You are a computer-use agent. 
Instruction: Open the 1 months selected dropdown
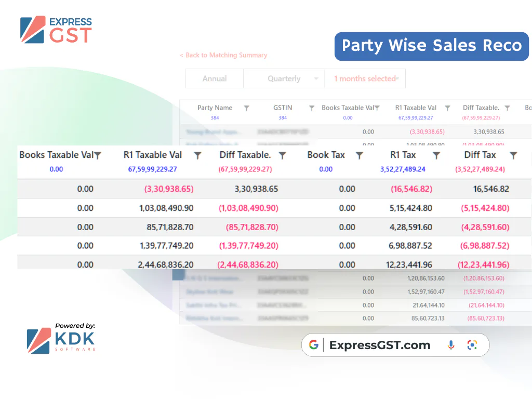(x=365, y=79)
